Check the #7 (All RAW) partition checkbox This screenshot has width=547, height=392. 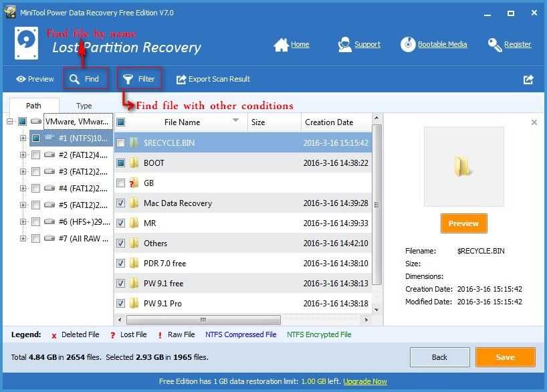pyautogui.click(x=35, y=238)
